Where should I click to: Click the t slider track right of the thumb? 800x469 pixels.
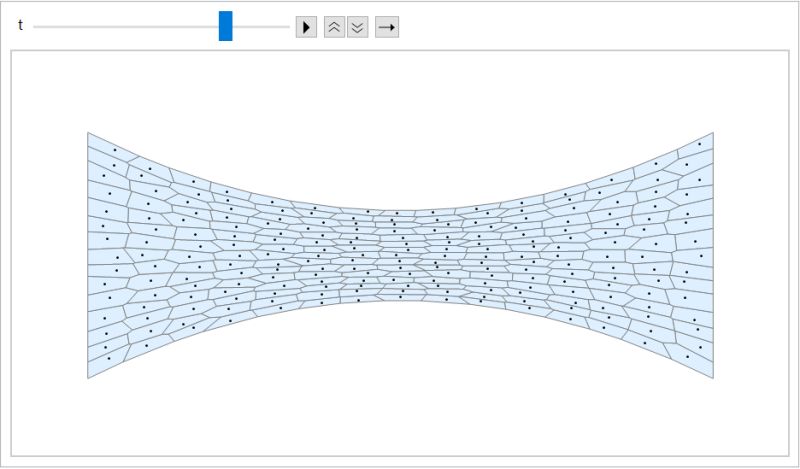pyautogui.click(x=261, y=27)
